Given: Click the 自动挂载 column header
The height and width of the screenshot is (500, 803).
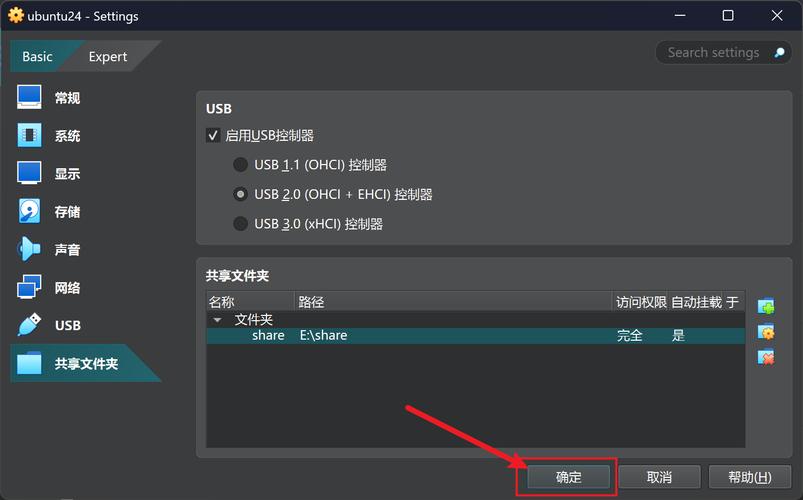Looking at the screenshot, I should (696, 302).
